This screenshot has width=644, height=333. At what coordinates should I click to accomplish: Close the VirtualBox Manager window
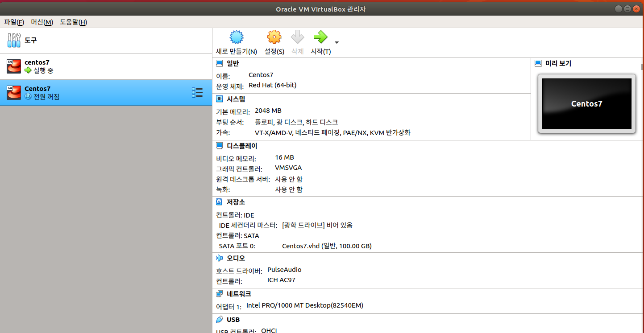pyautogui.click(x=637, y=8)
